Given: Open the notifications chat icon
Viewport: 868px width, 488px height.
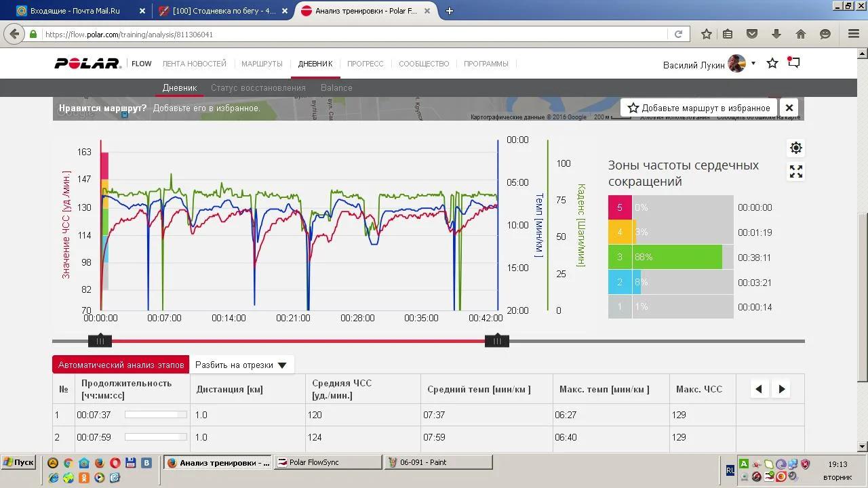Looking at the screenshot, I should 794,63.
